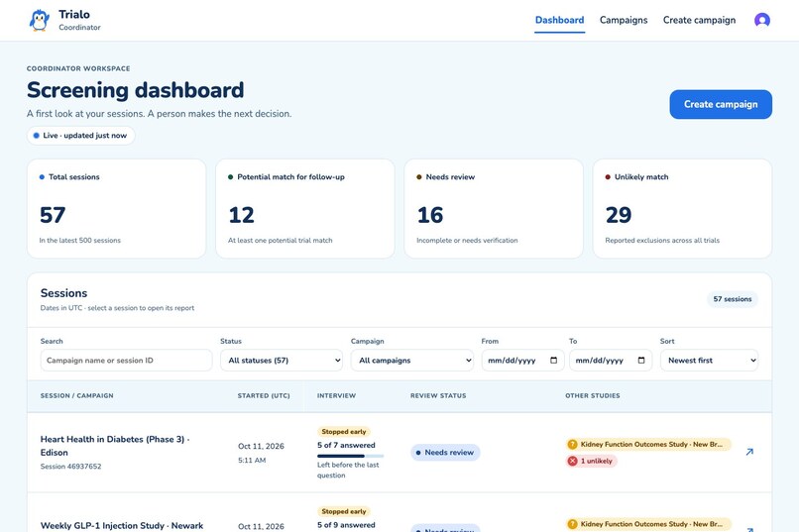
Task: Click the Review Status column header
Action: [x=438, y=395]
